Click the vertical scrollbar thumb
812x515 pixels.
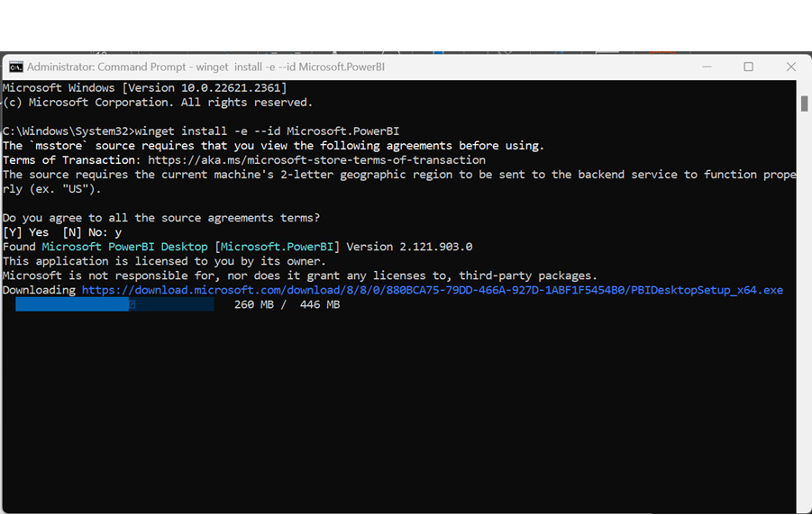[x=804, y=103]
